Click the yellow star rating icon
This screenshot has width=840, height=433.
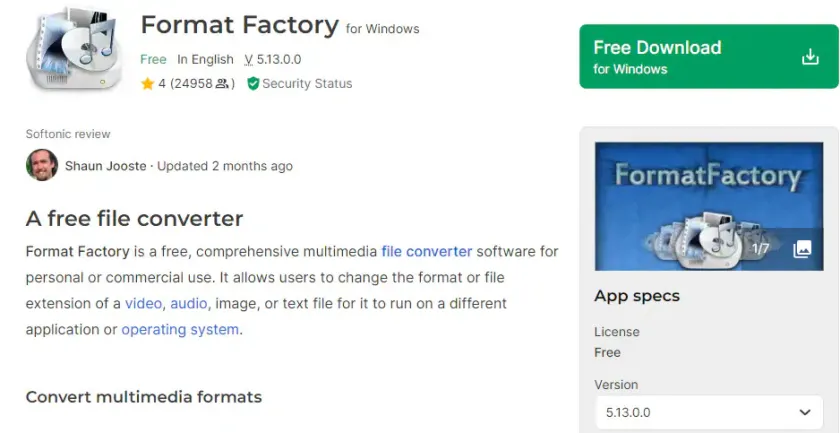coord(147,84)
